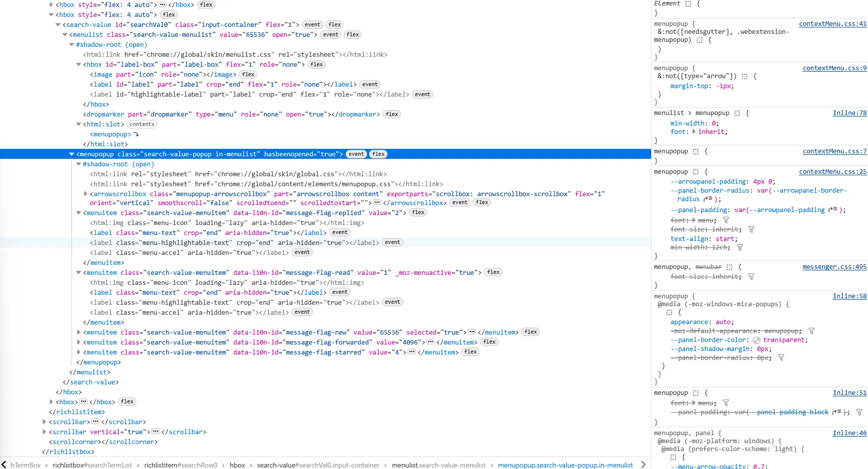The width and height of the screenshot is (868, 469).
Task: Open the messenger.css:495 source link
Action: tap(834, 267)
